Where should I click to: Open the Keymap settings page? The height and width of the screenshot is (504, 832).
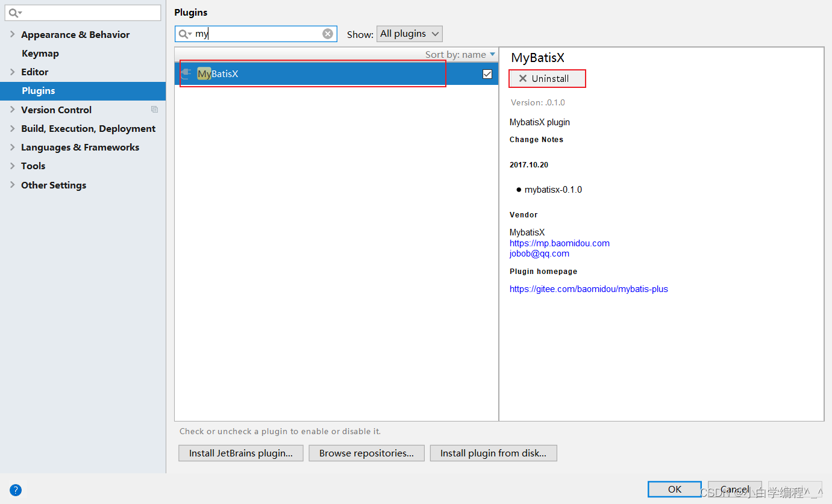click(x=40, y=53)
